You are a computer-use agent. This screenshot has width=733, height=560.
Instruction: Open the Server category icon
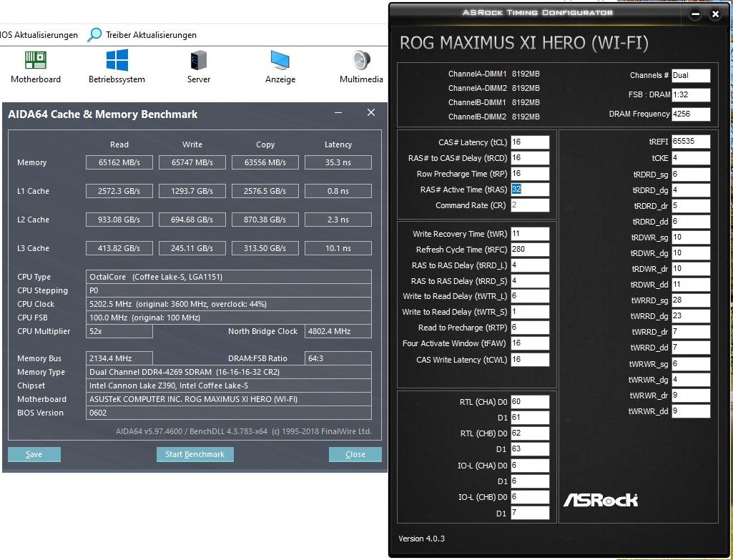[199, 61]
